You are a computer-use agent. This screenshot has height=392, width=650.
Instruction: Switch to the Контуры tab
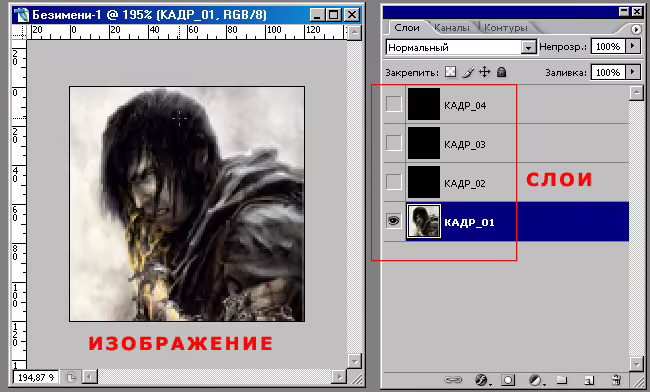tap(506, 28)
